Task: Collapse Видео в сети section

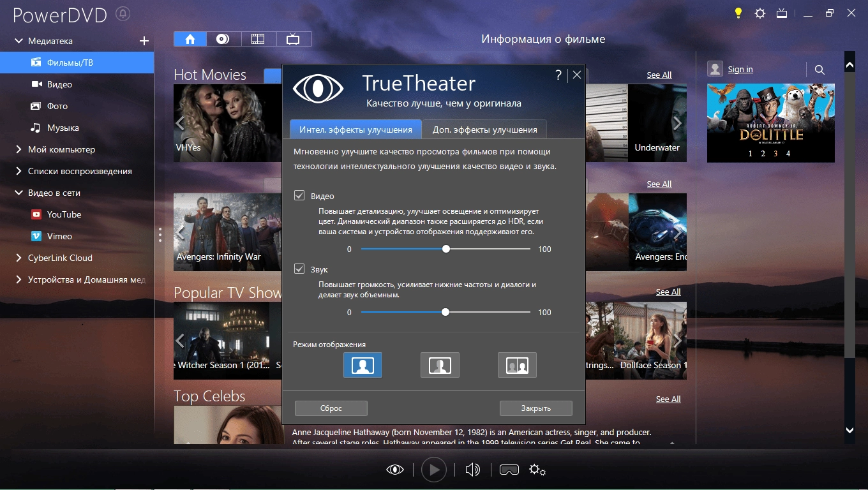Action: coord(19,193)
